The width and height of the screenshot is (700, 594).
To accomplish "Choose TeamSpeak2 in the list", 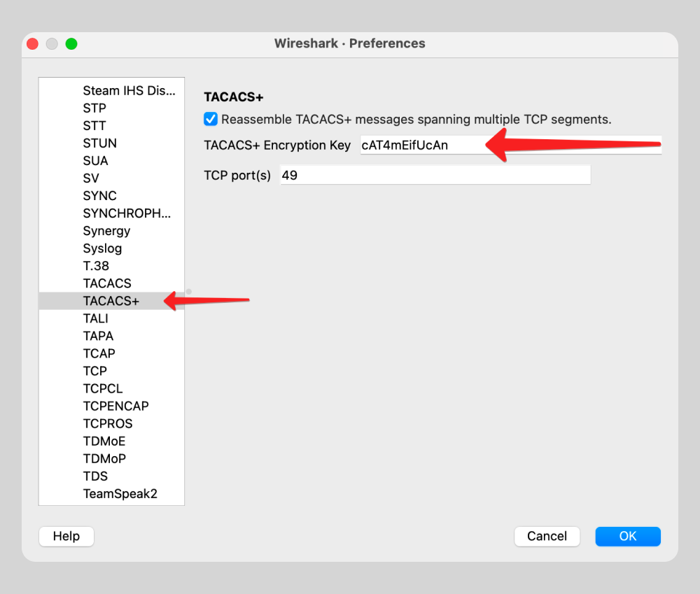I will point(120,493).
